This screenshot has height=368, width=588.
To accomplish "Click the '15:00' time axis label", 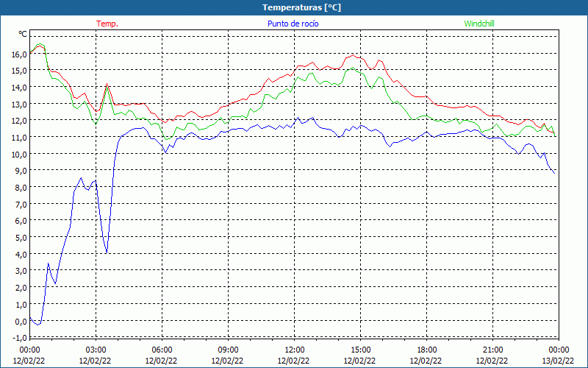I will click(360, 350).
